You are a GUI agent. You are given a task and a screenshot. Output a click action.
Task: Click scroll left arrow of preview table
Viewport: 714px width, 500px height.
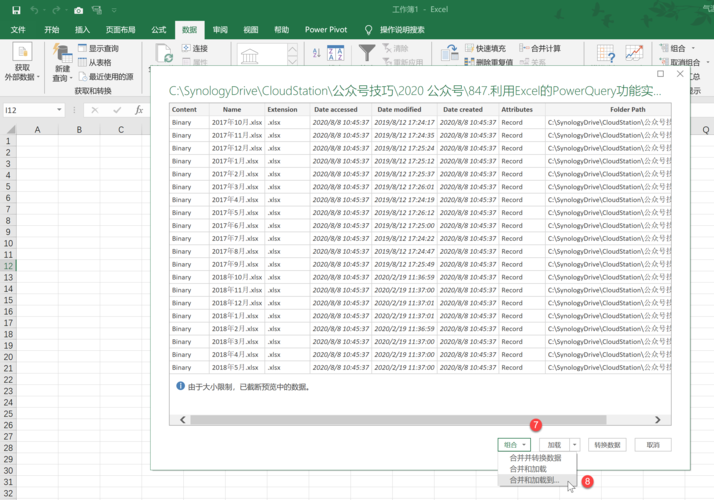point(183,420)
